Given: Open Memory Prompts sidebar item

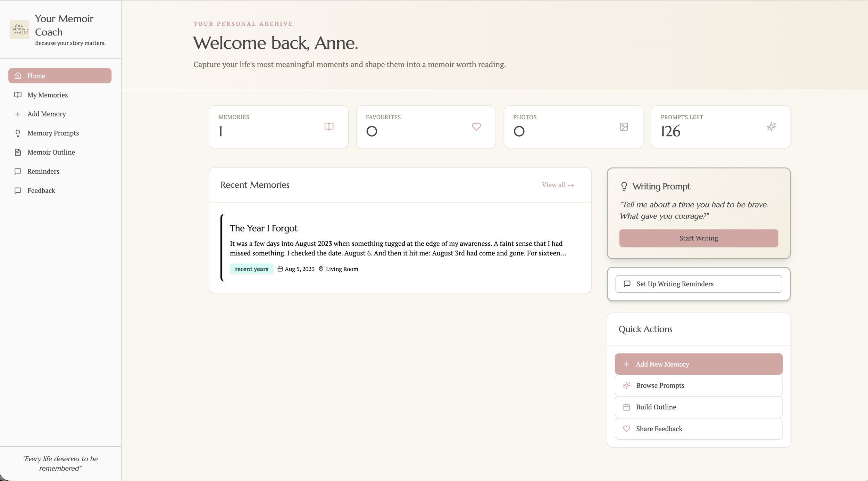Looking at the screenshot, I should click(x=53, y=133).
